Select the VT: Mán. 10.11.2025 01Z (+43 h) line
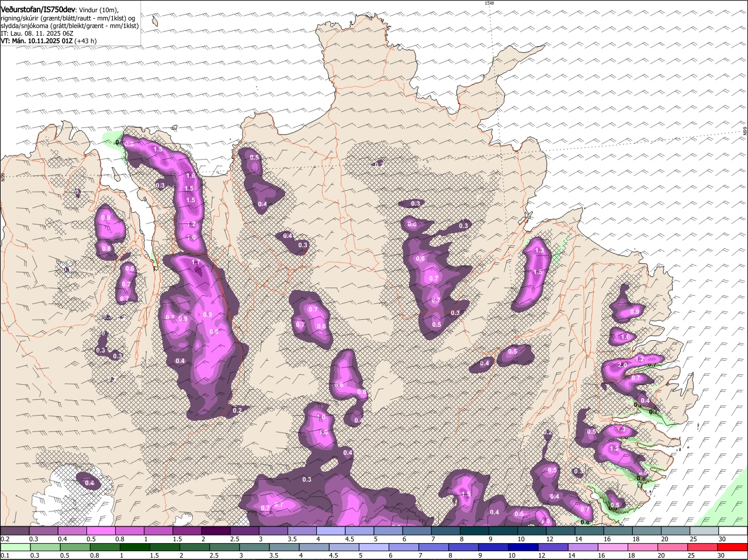The height and width of the screenshot is (560, 748). (49, 41)
